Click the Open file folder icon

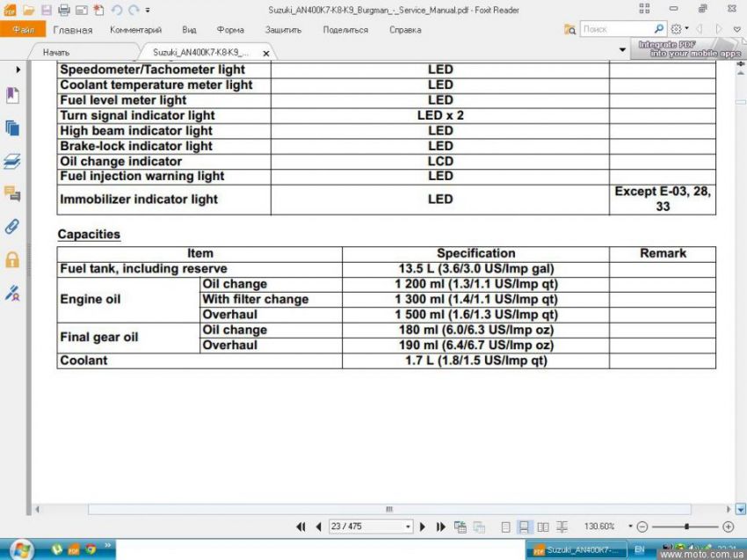pos(29,10)
